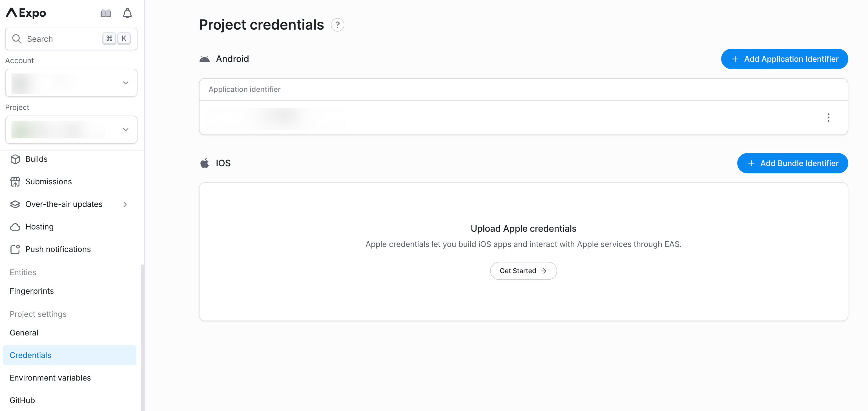
Task: Click the Apple logo beside IOS heading
Action: click(x=205, y=163)
